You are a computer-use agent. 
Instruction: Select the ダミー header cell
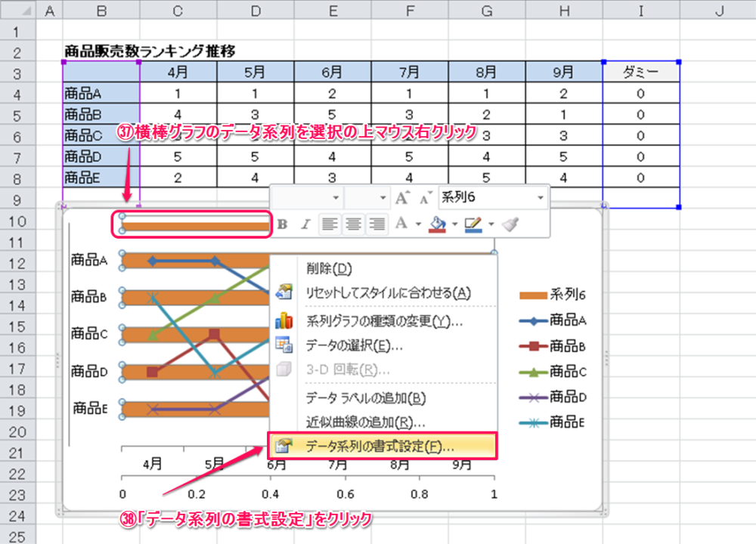coord(640,72)
